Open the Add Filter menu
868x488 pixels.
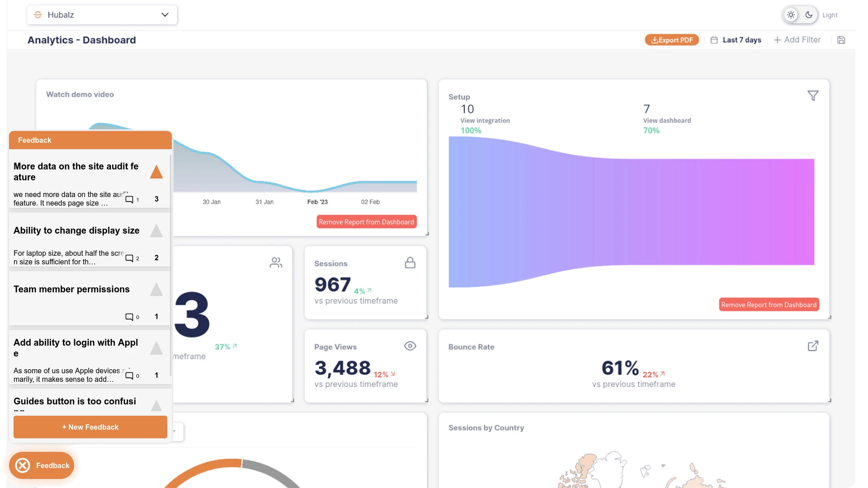coord(797,40)
